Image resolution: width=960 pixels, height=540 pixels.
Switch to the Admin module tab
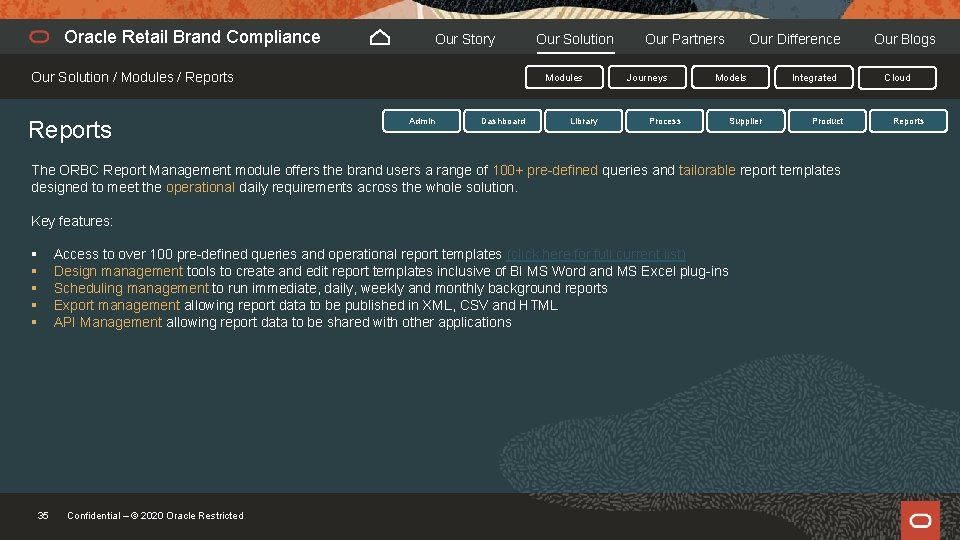(422, 121)
